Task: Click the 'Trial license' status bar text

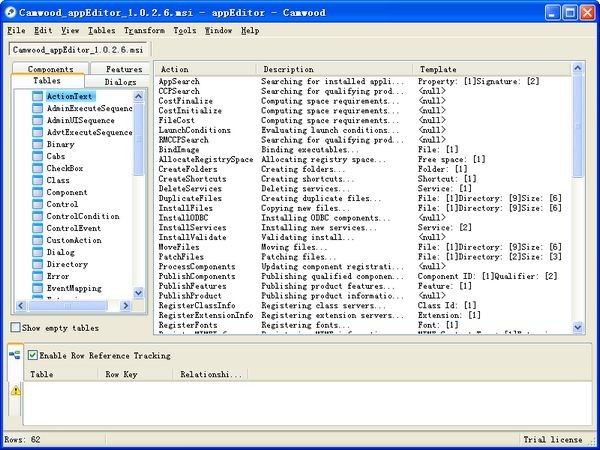Action: (x=553, y=440)
